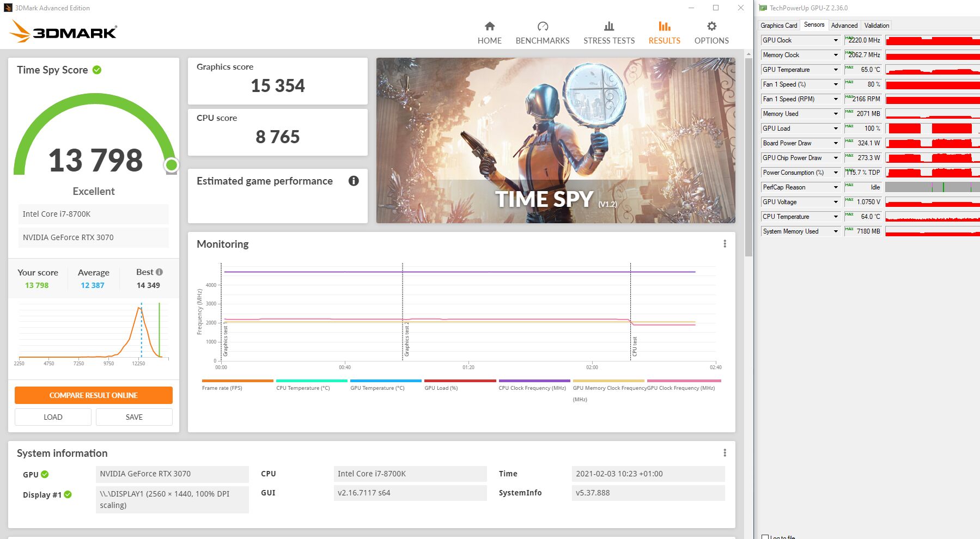Click NVIDIA GeForce RTX 3070 under the Time Spy score

pyautogui.click(x=94, y=237)
